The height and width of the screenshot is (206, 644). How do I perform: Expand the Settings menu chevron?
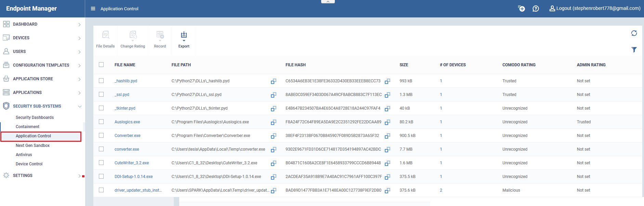click(79, 176)
